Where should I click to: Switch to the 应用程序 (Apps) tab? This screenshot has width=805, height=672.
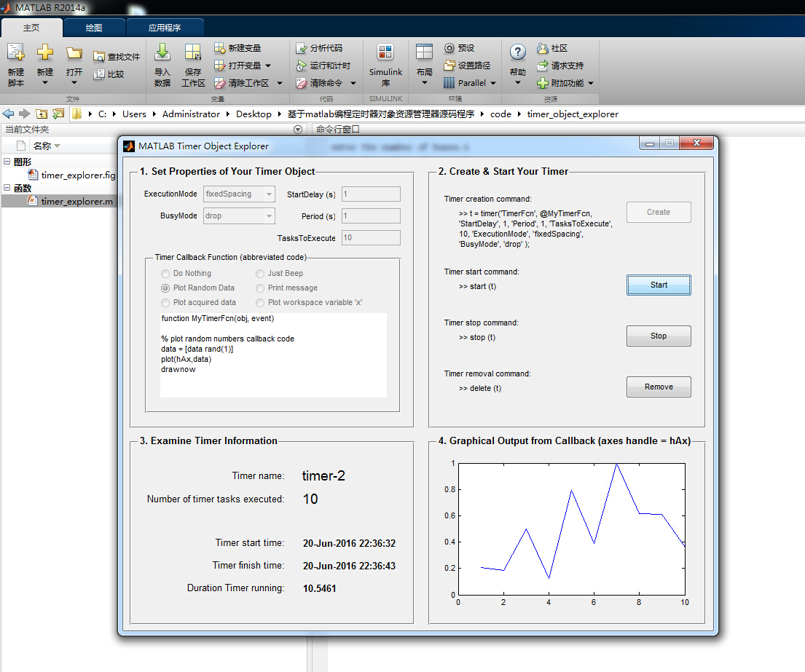click(165, 28)
